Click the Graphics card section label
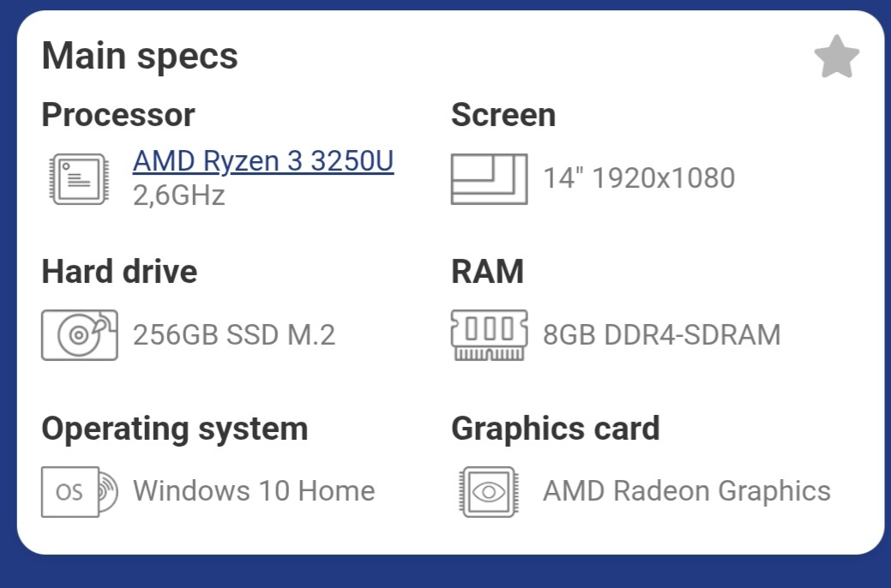The image size is (891, 588). [x=556, y=428]
